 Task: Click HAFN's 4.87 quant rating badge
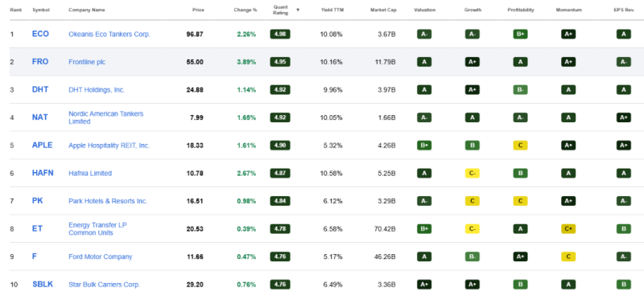[x=280, y=173]
